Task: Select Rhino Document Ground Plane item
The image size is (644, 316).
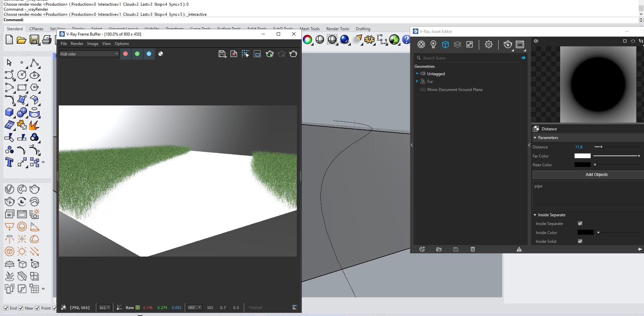Action: coord(454,90)
